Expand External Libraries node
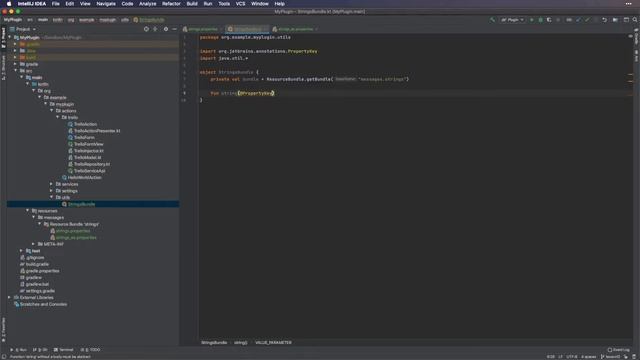 coord(10,298)
